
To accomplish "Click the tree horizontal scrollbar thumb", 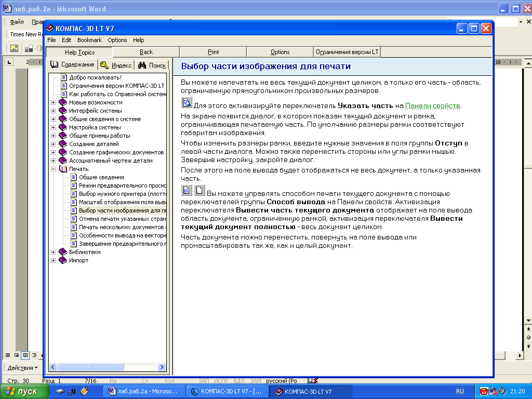I will 91,367.
